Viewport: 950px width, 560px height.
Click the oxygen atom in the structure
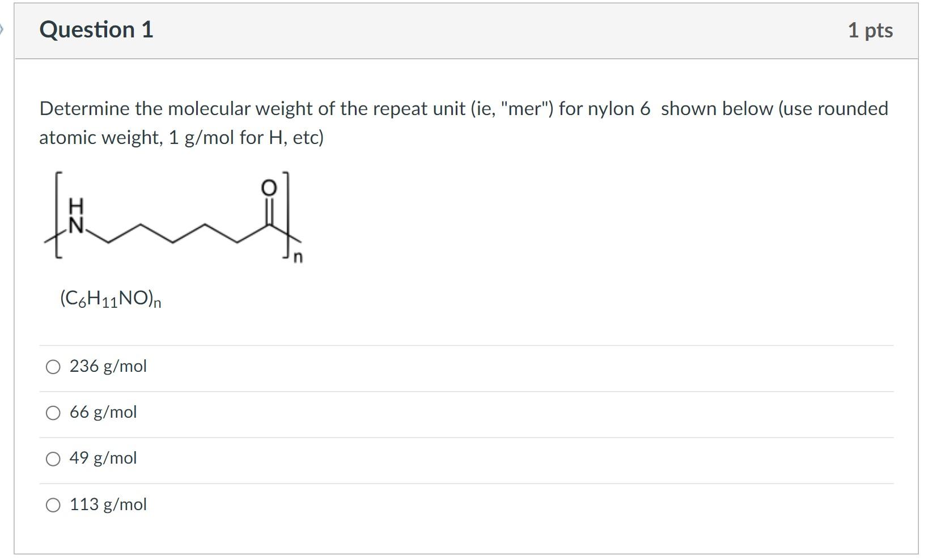(269, 188)
